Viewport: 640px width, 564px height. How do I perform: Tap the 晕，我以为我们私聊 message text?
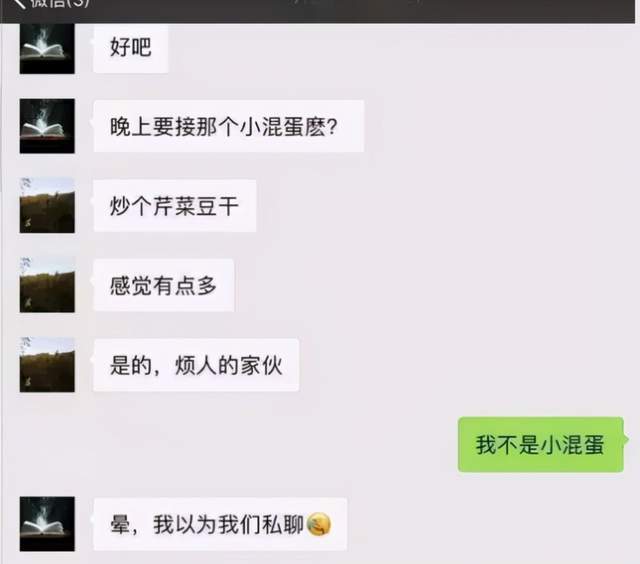tap(207, 524)
